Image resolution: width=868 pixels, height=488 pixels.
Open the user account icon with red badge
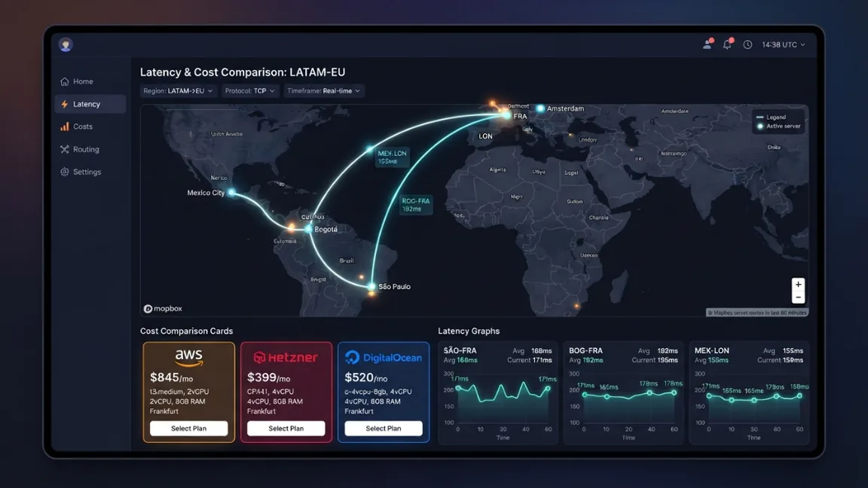[708, 44]
